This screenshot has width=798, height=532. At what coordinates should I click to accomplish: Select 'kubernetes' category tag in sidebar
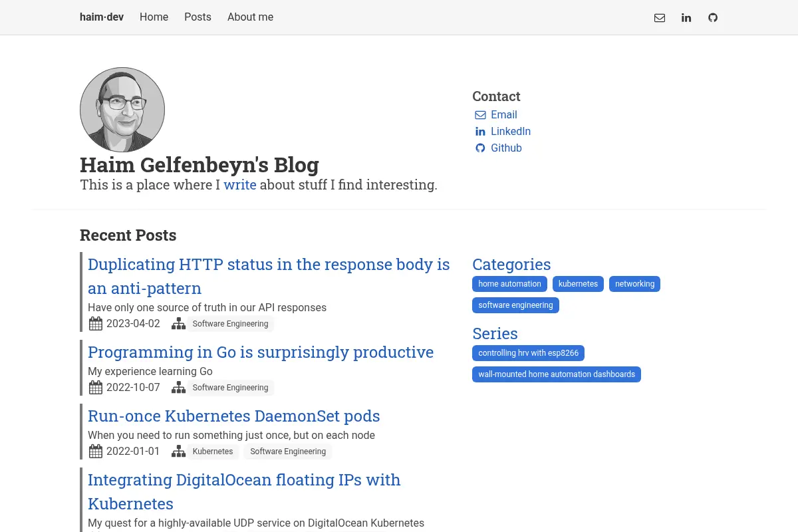[x=578, y=284]
